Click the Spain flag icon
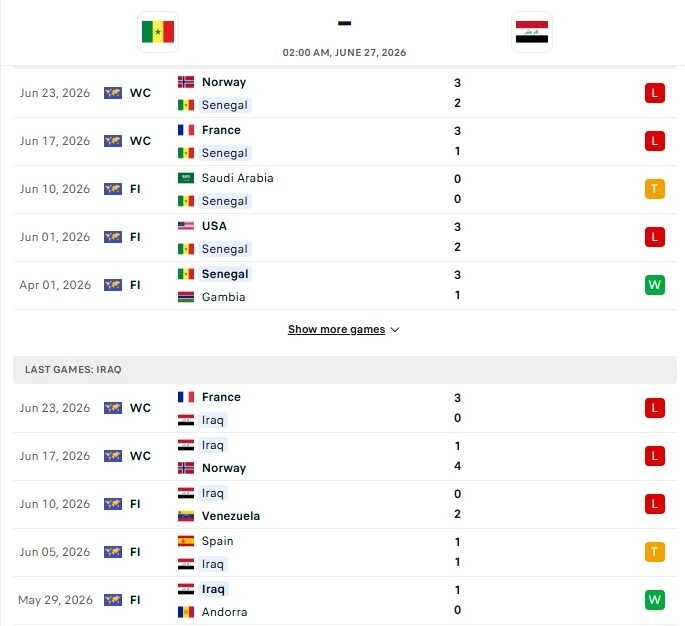685x626 pixels. (x=186, y=541)
